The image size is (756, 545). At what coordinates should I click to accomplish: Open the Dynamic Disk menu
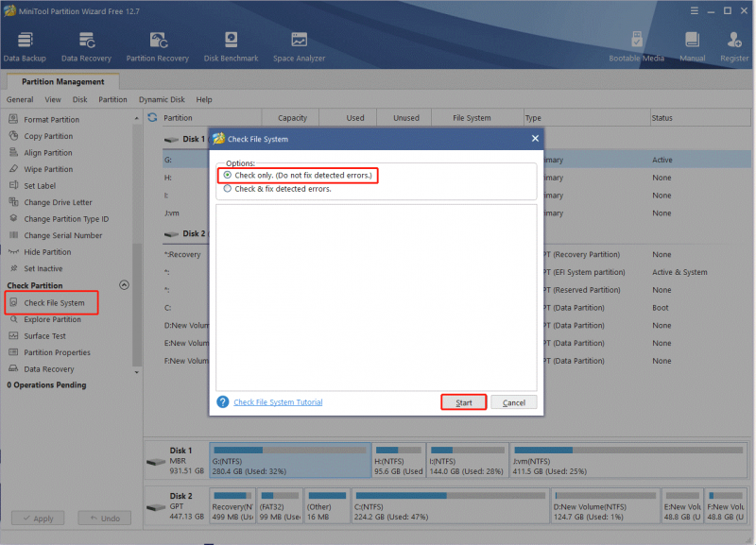pyautogui.click(x=162, y=100)
